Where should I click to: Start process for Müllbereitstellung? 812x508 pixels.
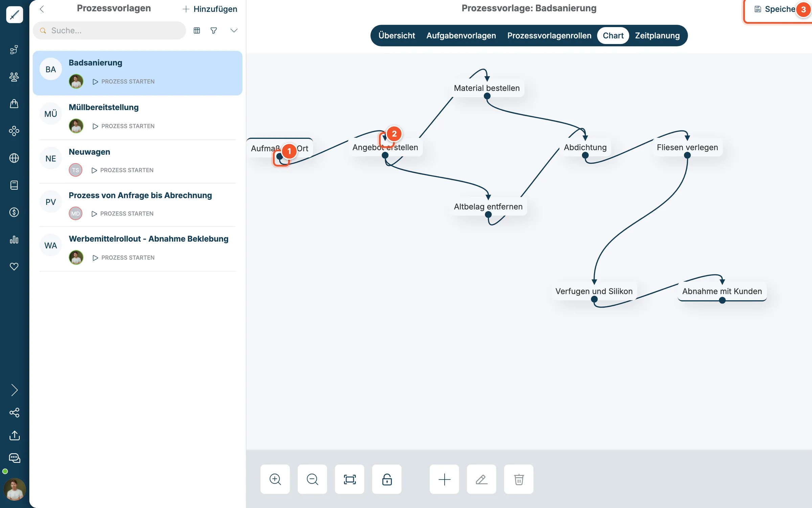coord(124,126)
